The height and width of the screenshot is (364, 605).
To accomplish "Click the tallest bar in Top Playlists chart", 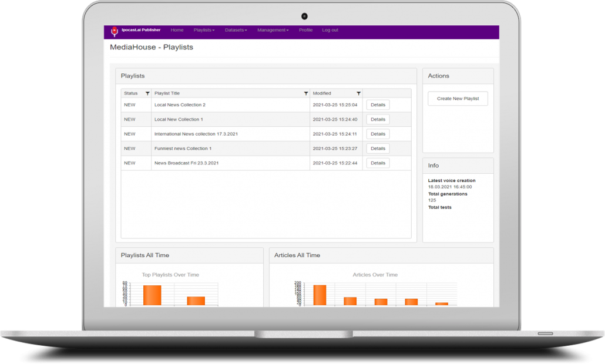I will click(x=152, y=295).
